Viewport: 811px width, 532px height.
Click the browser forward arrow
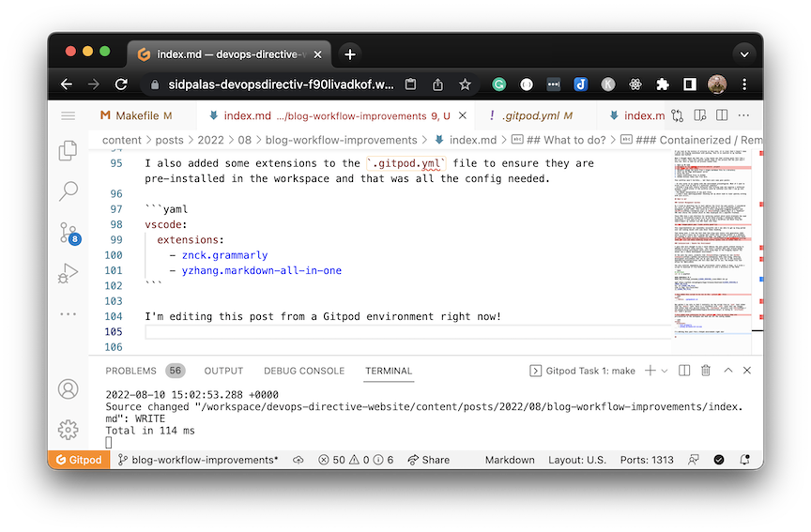[94, 84]
